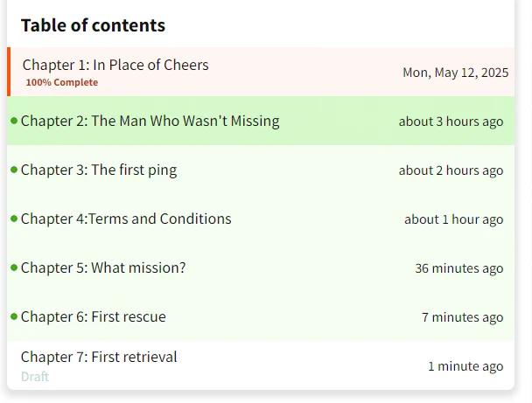
Task: Click the 100% Complete progress label
Action: pyautogui.click(x=62, y=82)
